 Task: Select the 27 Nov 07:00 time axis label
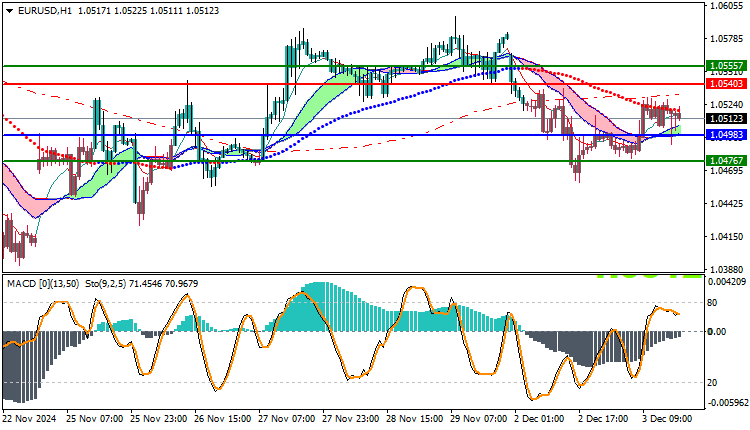tap(287, 419)
